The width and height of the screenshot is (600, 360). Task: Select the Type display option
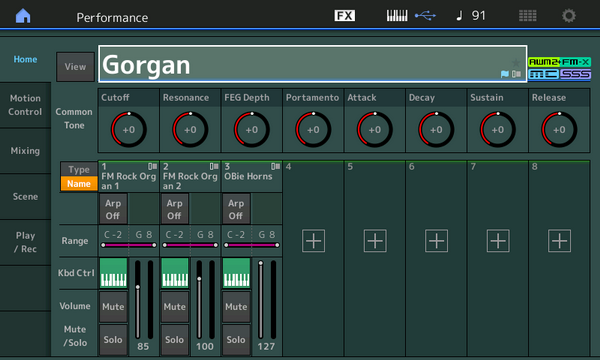point(79,169)
